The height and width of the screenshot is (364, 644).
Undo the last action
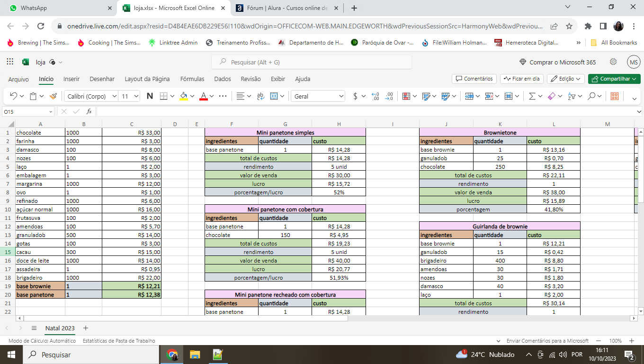tap(13, 96)
